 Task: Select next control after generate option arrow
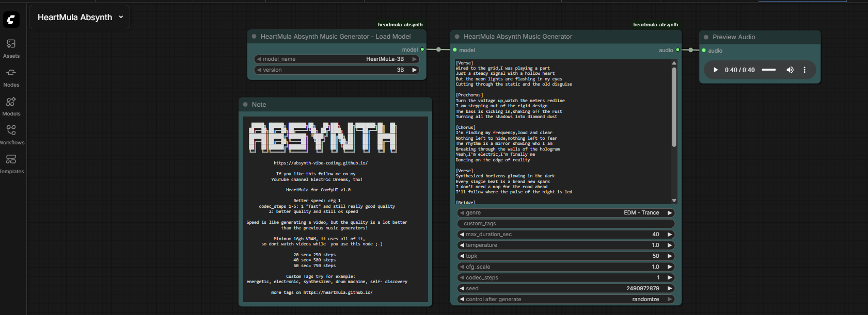tap(670, 299)
